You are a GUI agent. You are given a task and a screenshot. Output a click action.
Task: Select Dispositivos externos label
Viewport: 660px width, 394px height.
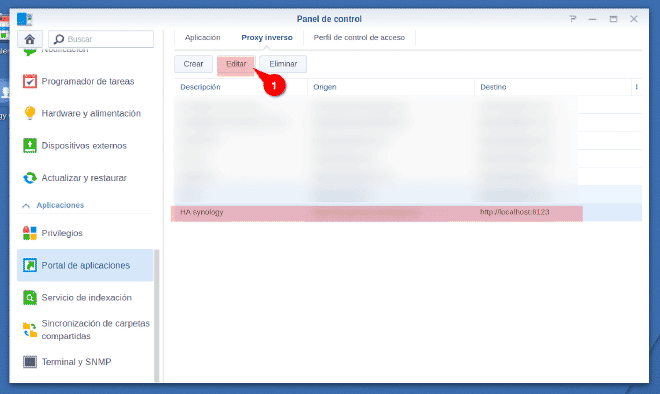[84, 146]
